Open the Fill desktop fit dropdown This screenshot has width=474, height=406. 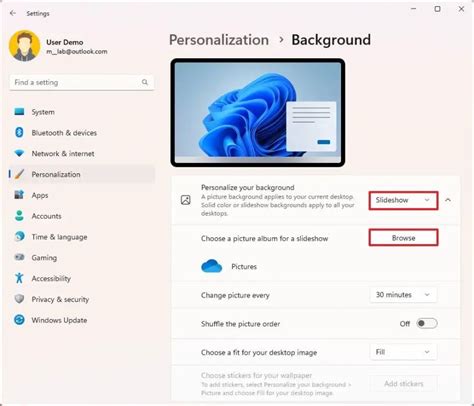pyautogui.click(x=403, y=352)
